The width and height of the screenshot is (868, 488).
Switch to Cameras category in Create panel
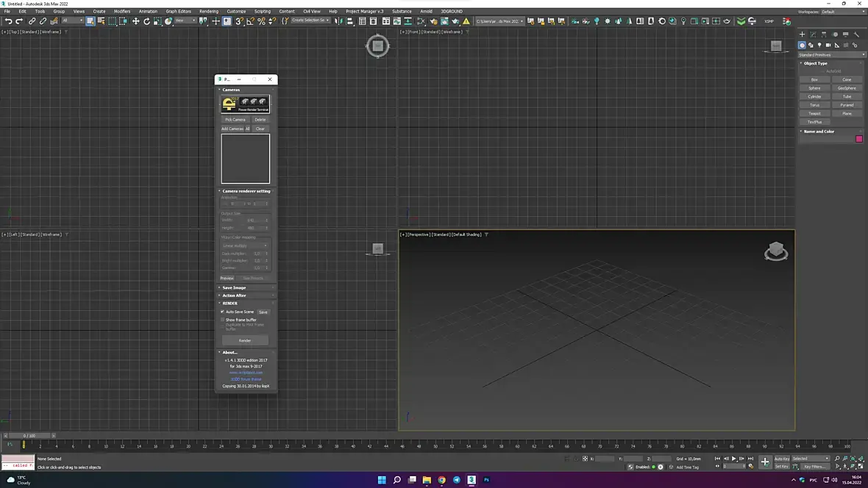[x=828, y=46]
